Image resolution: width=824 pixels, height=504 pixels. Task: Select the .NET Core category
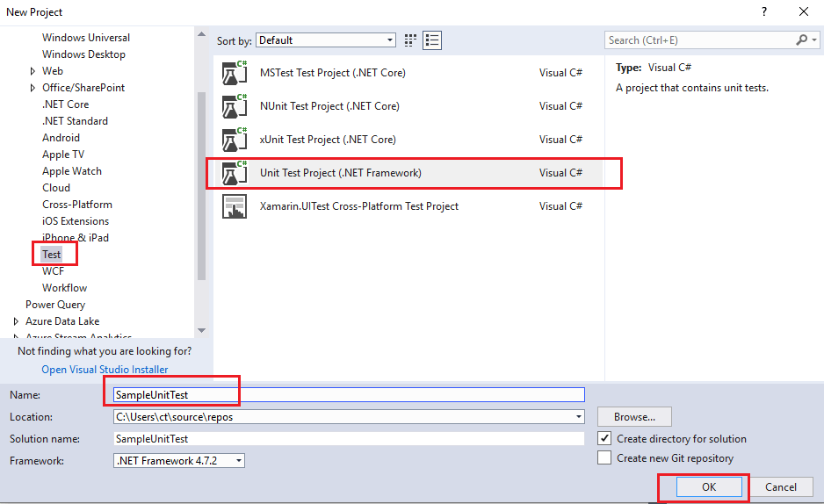[66, 104]
